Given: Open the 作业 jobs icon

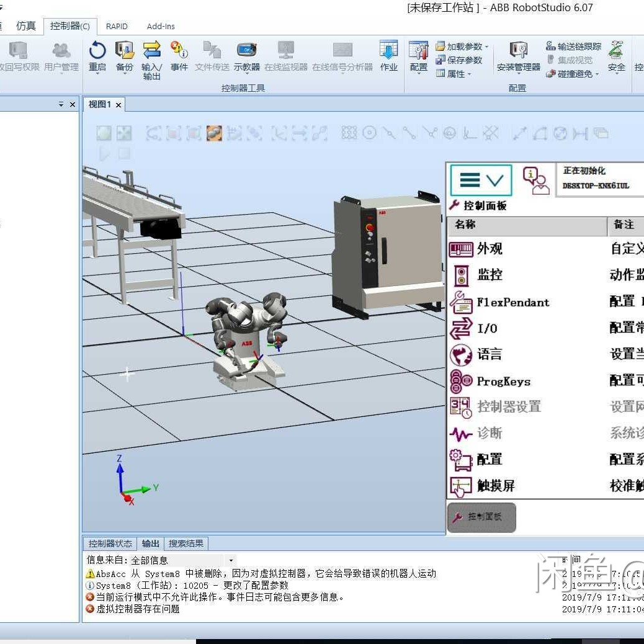Looking at the screenshot, I should pos(388,56).
